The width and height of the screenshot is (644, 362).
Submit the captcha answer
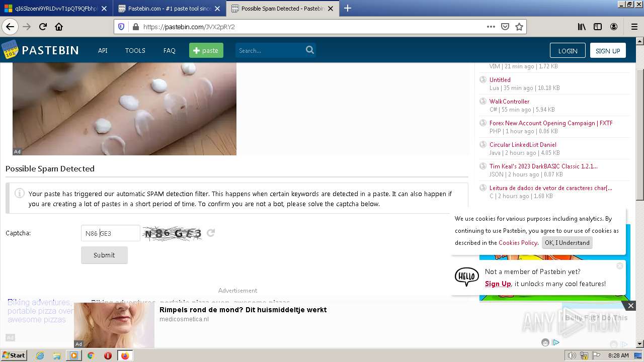tap(104, 255)
